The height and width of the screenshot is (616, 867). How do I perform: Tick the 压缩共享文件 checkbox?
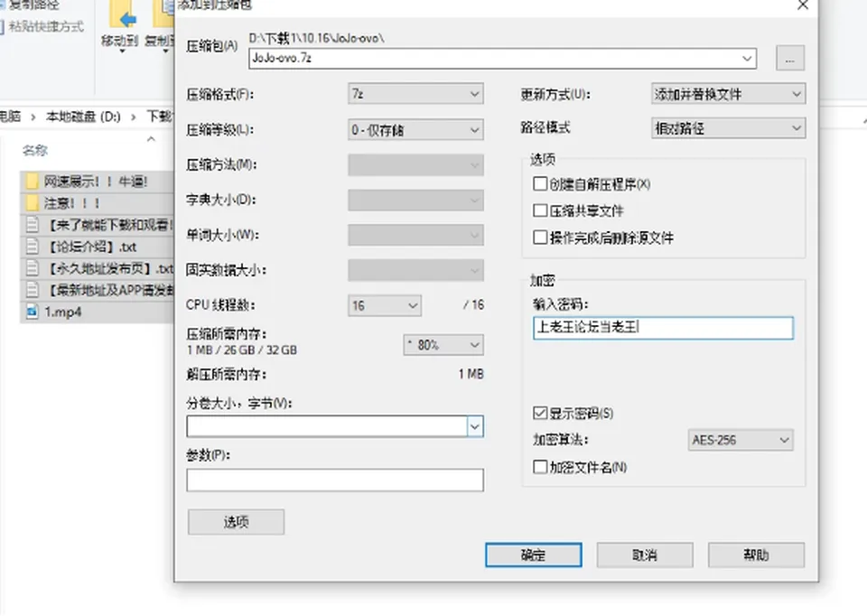[540, 210]
